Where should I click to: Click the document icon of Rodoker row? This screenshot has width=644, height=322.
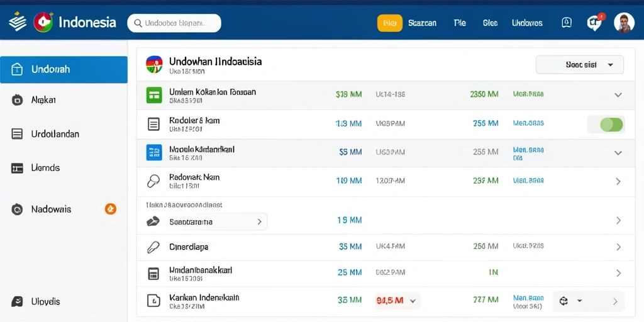click(x=153, y=124)
